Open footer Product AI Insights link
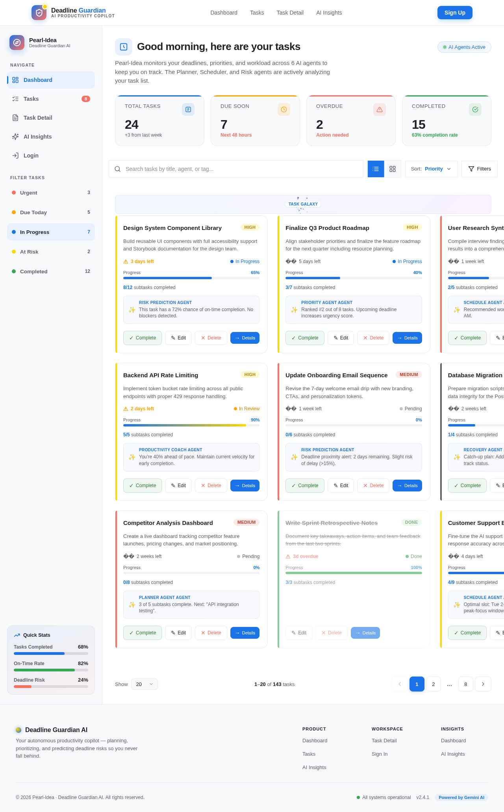The image size is (504, 812). (314, 767)
